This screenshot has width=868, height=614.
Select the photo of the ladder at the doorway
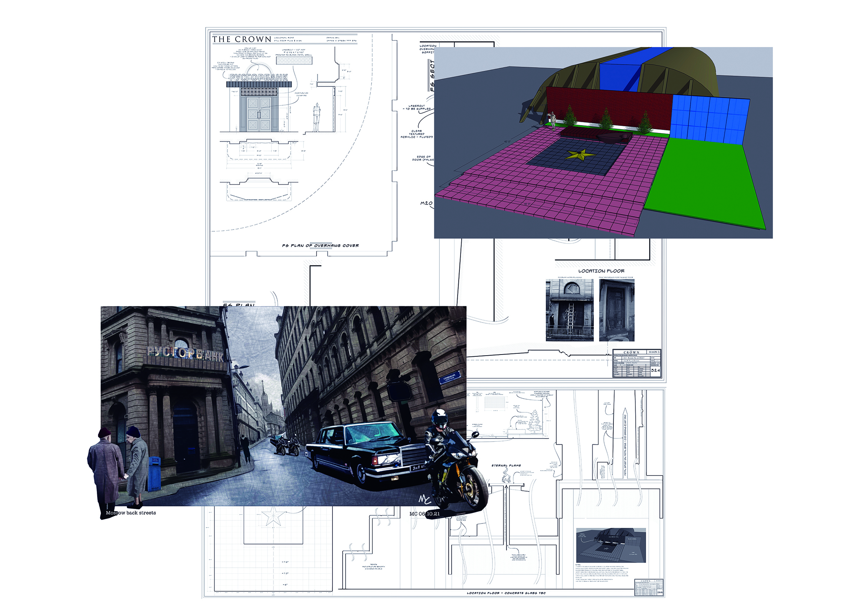(x=569, y=310)
